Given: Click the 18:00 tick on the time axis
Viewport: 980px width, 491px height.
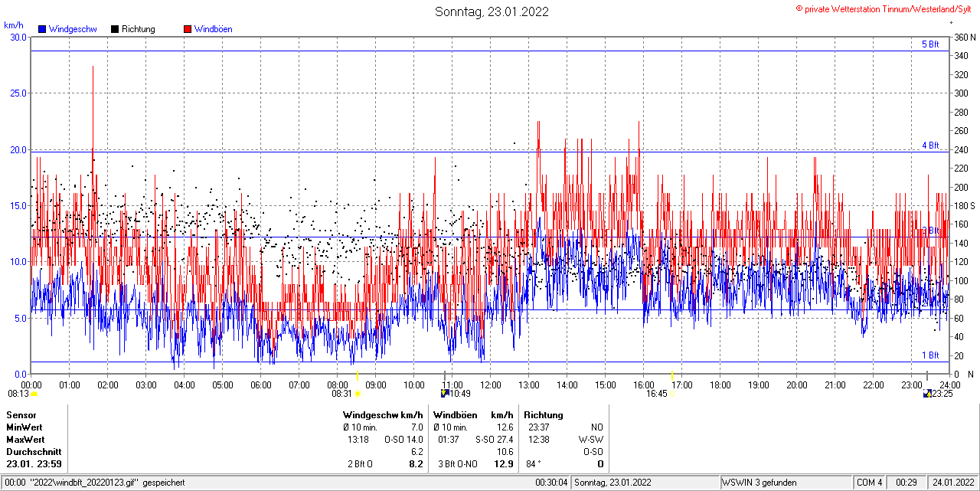Looking at the screenshot, I should [720, 385].
